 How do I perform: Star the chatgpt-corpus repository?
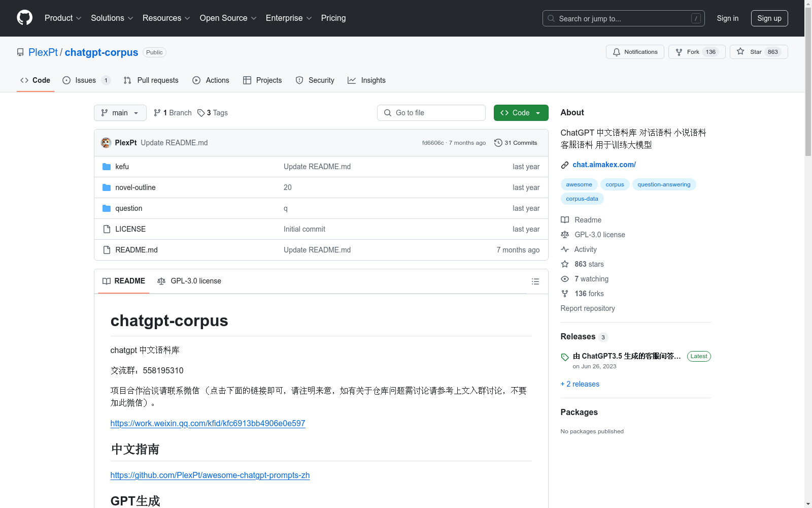tap(759, 52)
